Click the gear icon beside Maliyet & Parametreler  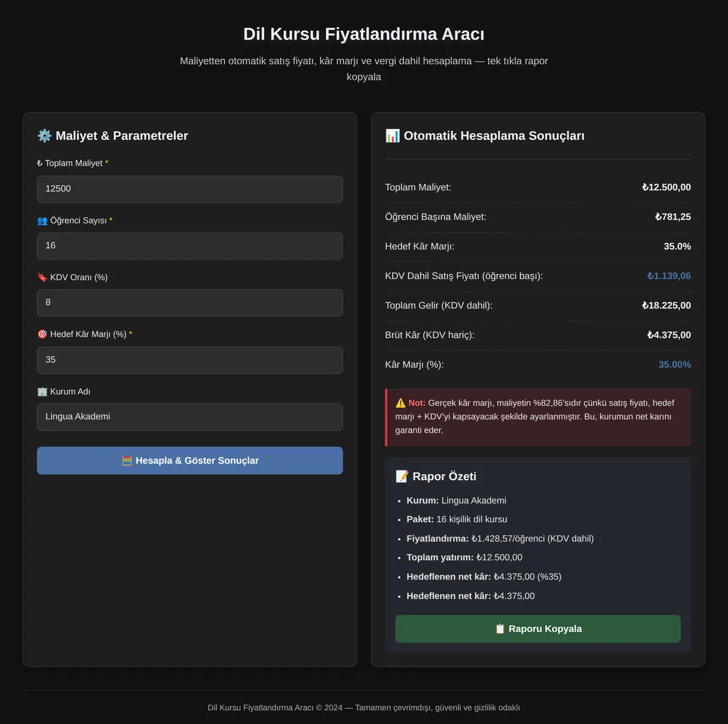tap(44, 136)
